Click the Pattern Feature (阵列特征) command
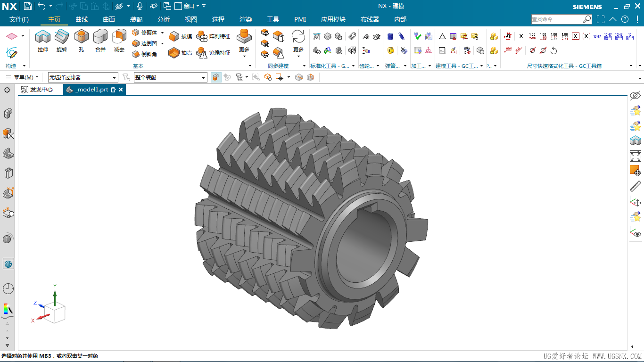Viewport: 644px width, 362px height. pyautogui.click(x=214, y=36)
